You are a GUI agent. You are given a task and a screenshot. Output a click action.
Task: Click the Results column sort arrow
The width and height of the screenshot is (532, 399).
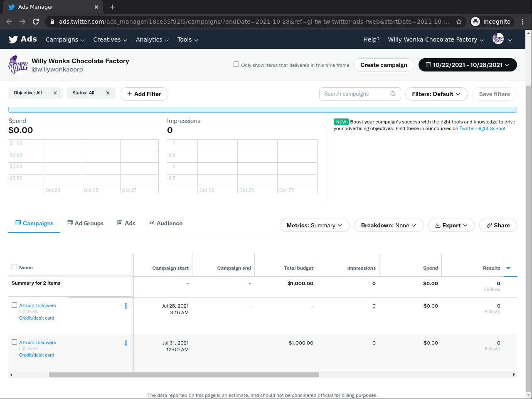[x=508, y=268]
